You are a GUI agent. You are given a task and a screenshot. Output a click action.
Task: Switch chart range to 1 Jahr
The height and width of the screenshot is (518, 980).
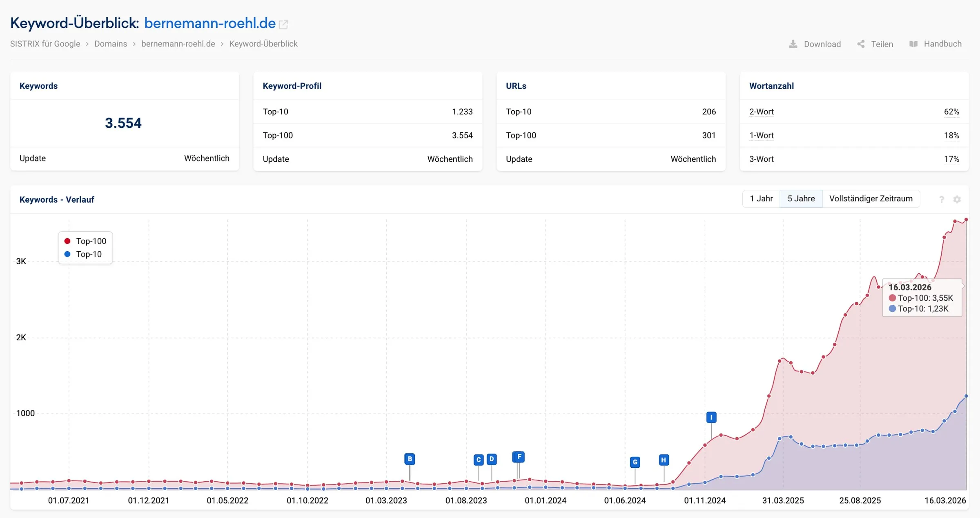[761, 199]
